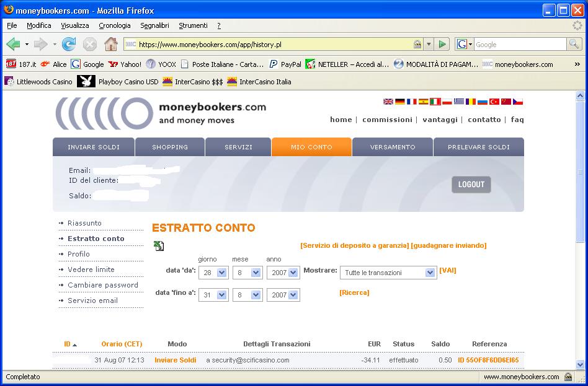Switch site language to German flag
This screenshot has width=588, height=386.
pos(399,102)
